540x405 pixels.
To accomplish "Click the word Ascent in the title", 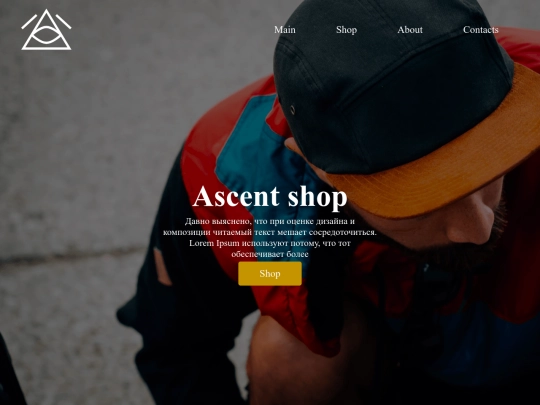I will tap(236, 196).
